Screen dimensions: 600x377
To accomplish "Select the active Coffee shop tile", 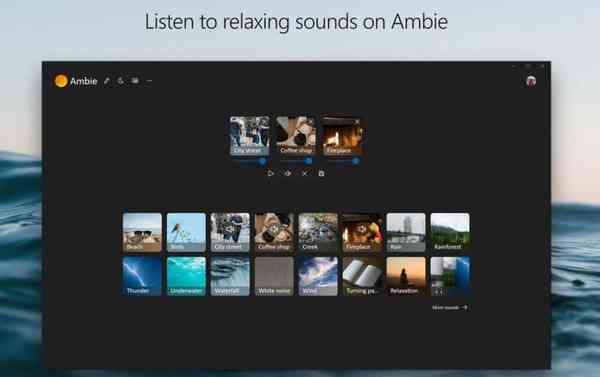I will point(296,135).
